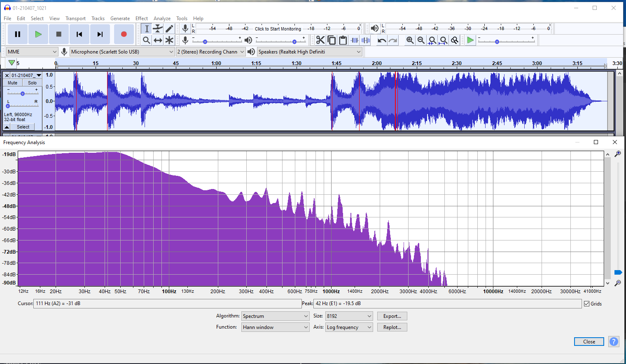Screen dimensions: 626x364
Task: Click the Frequency Analysis zoom-in magnifier
Action: (618, 154)
